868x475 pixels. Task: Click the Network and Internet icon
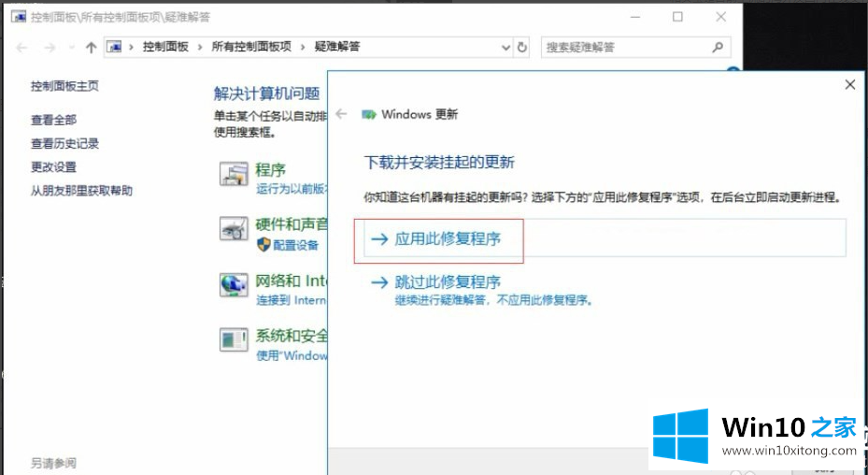pyautogui.click(x=232, y=285)
